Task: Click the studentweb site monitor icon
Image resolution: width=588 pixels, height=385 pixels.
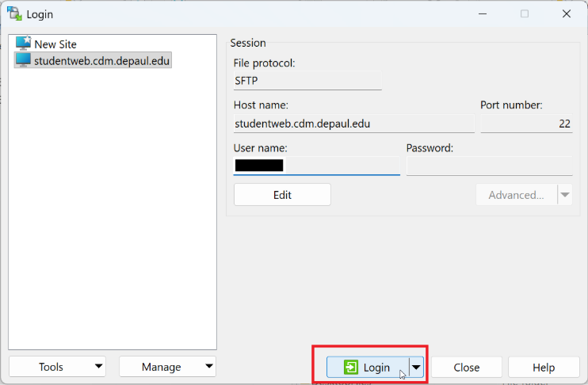Action: 23,60
